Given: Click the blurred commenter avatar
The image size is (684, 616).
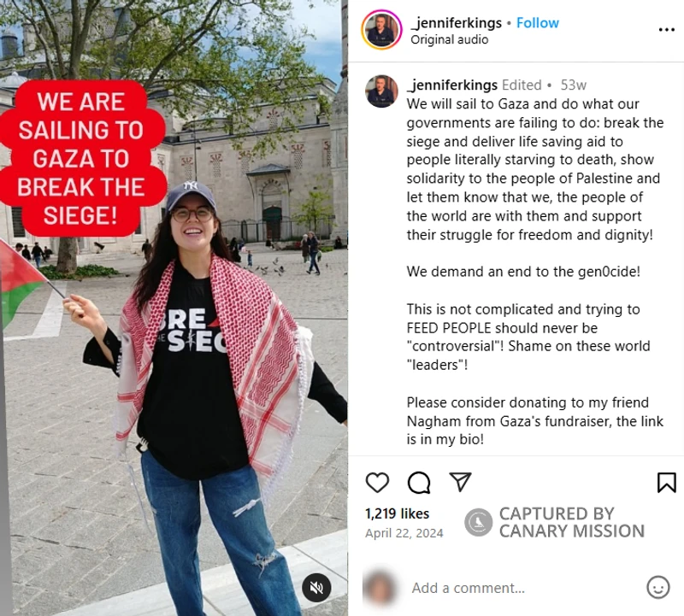Looking at the screenshot, I should (380, 588).
